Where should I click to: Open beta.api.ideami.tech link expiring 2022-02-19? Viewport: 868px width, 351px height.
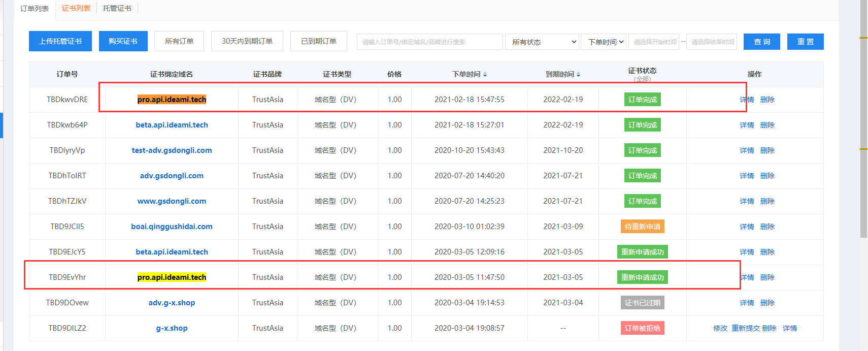[172, 125]
